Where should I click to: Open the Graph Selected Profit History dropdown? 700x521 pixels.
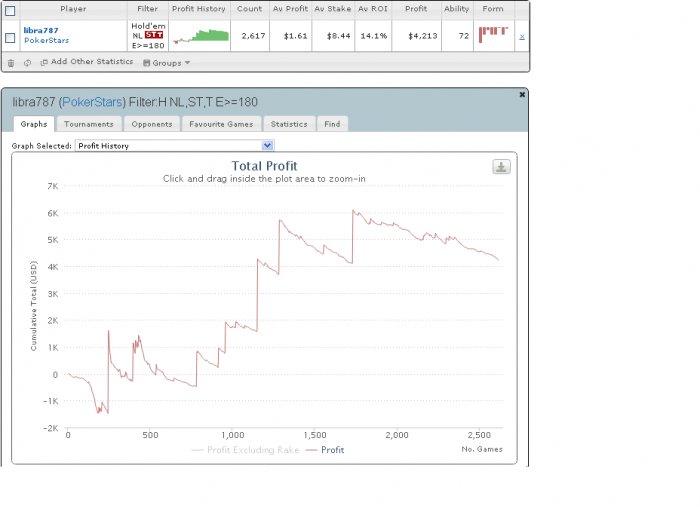click(x=175, y=146)
